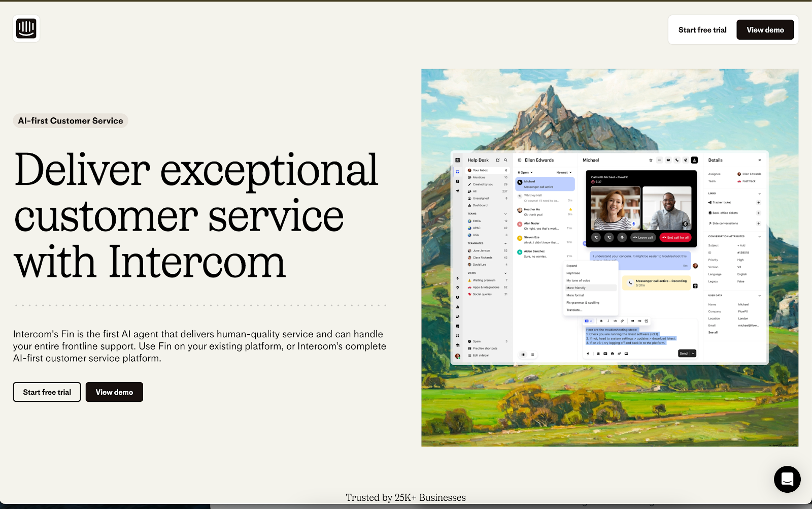Choose Expand from the AI text menu
812x509 pixels.
(x=572, y=266)
